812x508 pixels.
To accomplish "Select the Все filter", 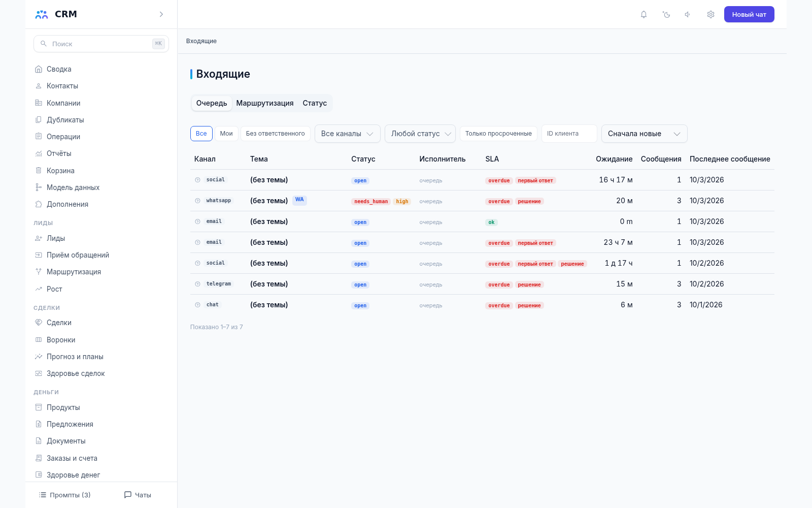I will tap(201, 134).
